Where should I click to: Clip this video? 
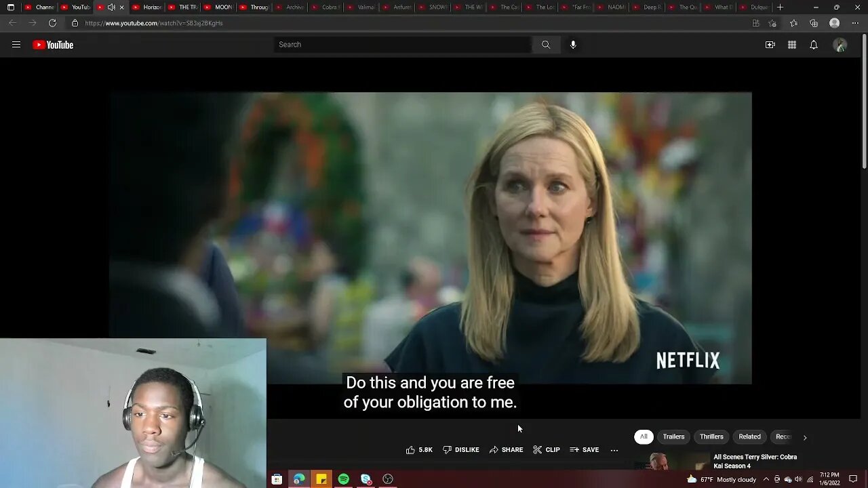point(547,450)
